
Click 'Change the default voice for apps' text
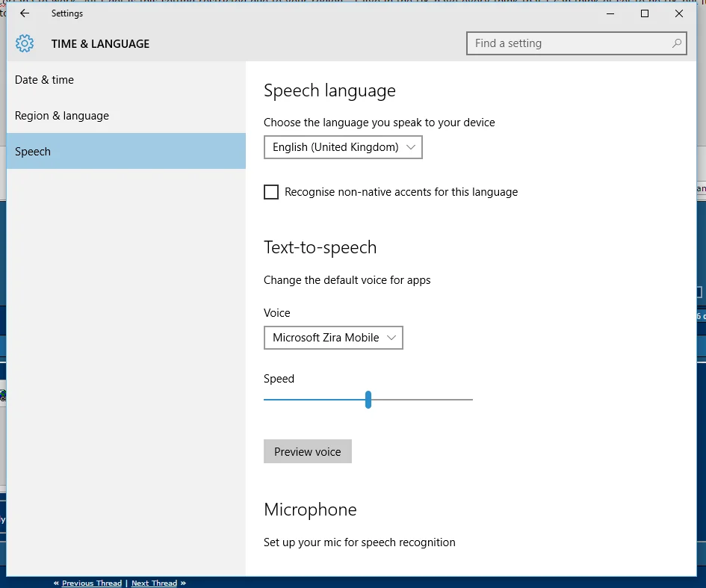pos(347,280)
